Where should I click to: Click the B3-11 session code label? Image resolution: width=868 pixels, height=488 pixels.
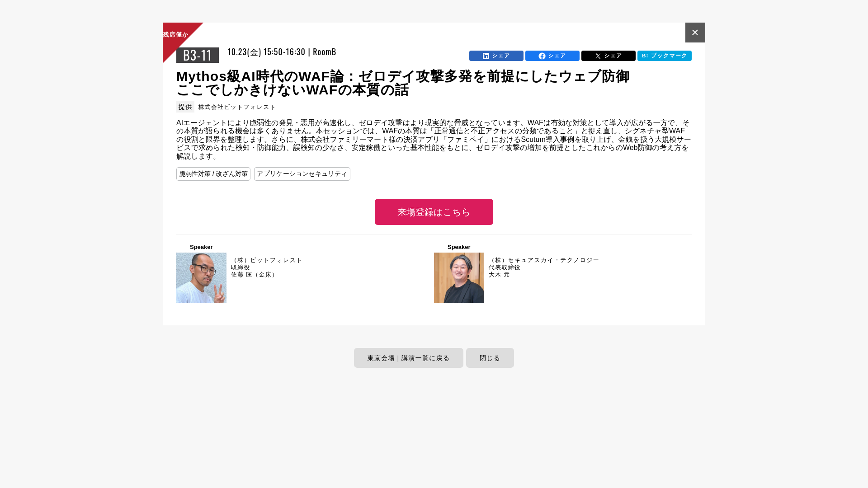click(x=198, y=55)
